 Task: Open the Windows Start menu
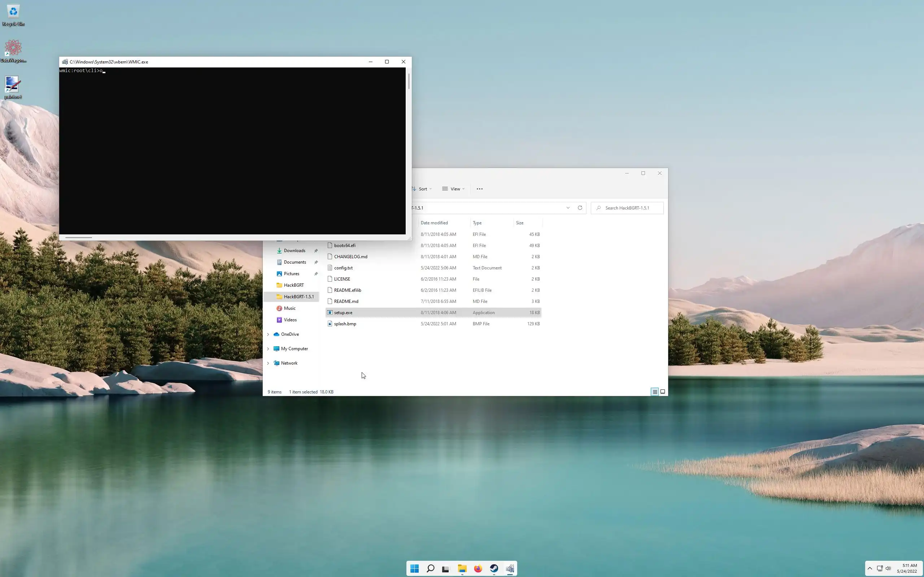point(414,569)
